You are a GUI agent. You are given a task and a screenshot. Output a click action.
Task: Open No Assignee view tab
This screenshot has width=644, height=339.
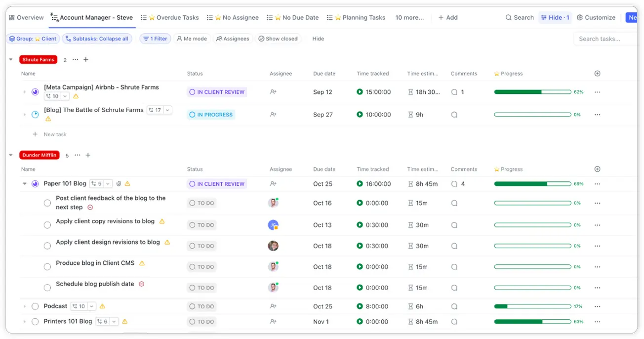(x=233, y=17)
